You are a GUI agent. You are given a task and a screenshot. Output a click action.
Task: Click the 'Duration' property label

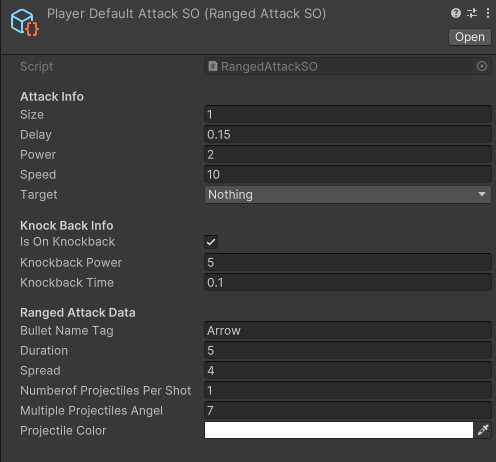coord(44,351)
